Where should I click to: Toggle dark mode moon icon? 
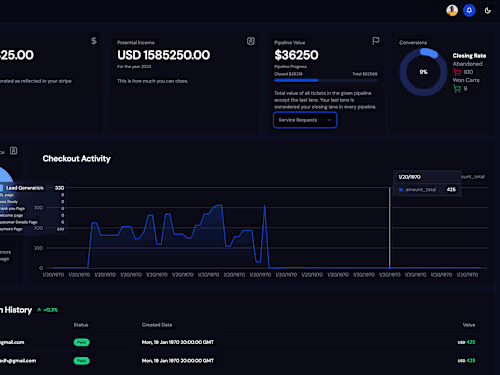[x=488, y=11]
